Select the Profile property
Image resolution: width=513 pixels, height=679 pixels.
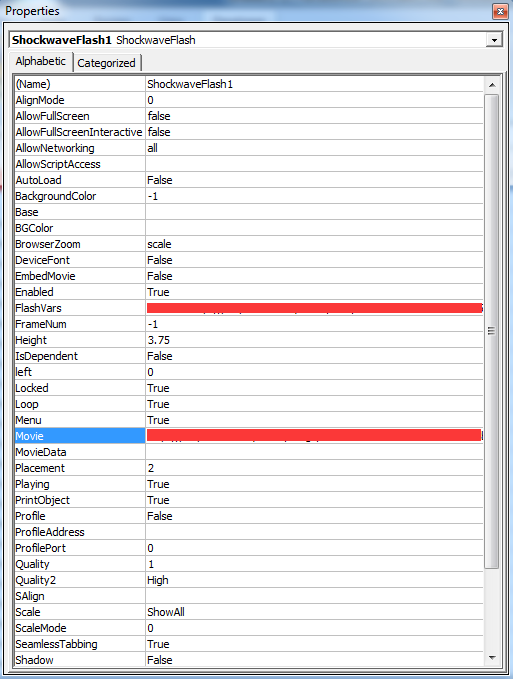coord(80,517)
